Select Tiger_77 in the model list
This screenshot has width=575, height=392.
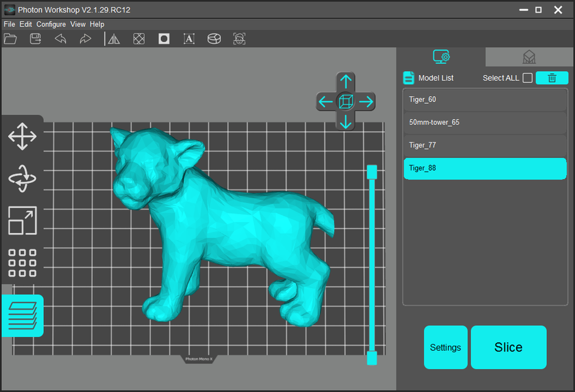[x=485, y=145]
